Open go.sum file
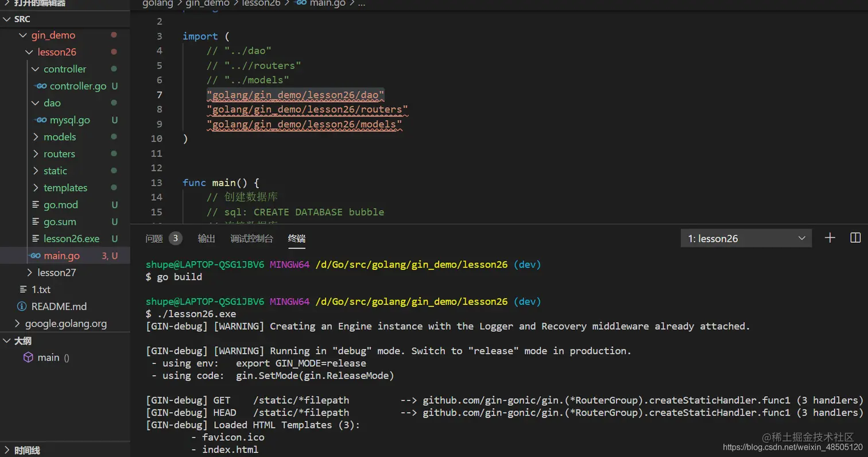Image resolution: width=868 pixels, height=457 pixels. [x=60, y=222]
